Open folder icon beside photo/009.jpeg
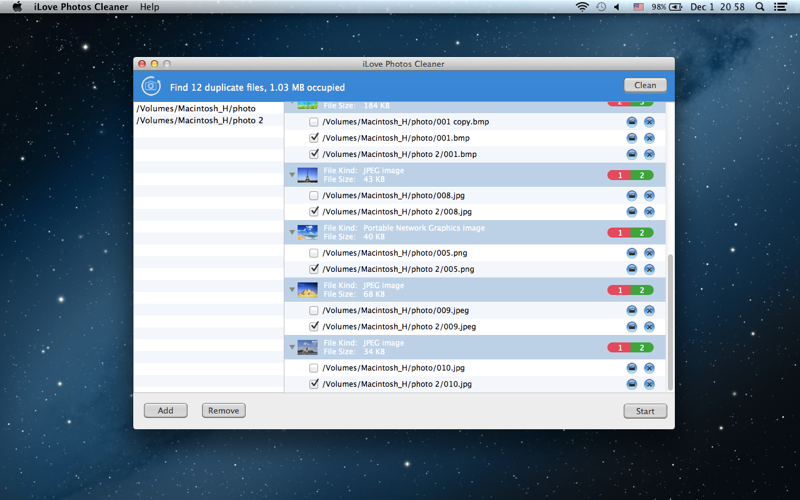 [x=632, y=310]
